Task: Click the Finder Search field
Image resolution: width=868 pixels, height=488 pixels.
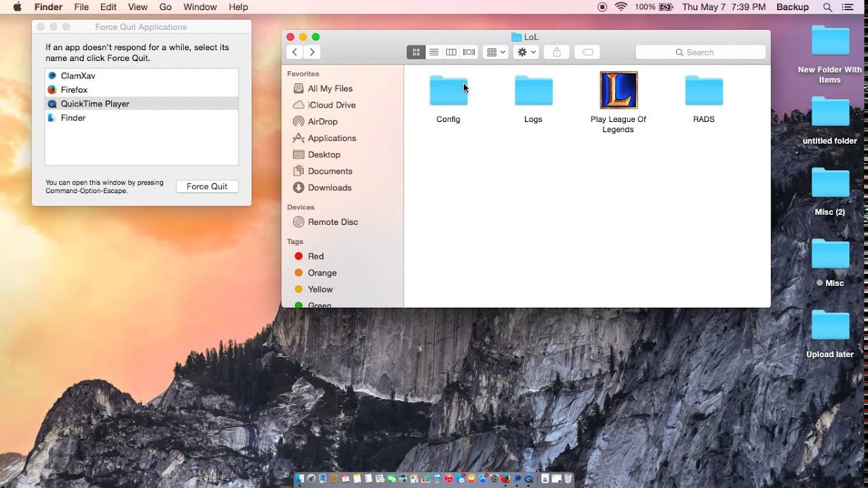Action: (x=701, y=52)
